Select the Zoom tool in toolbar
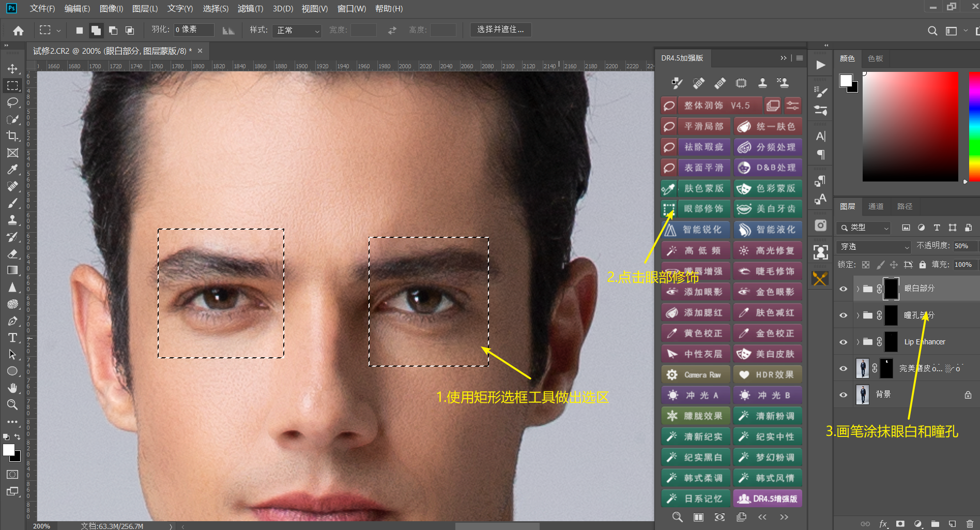The width and height of the screenshot is (980, 530). click(x=12, y=404)
